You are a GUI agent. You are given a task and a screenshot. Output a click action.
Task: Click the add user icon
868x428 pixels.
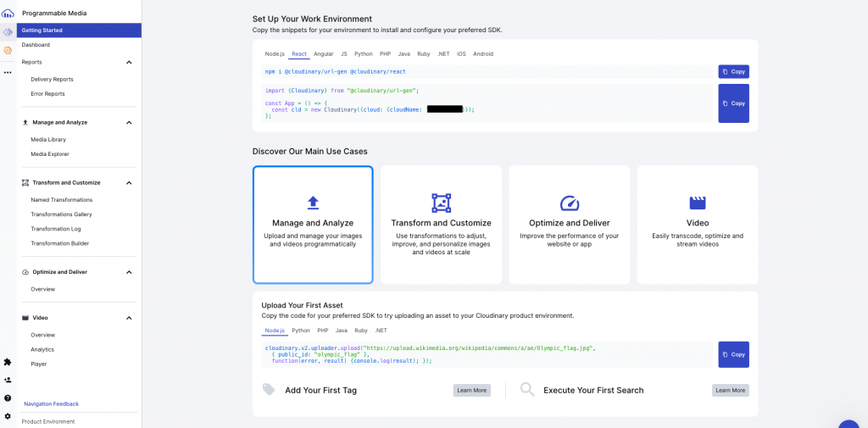coord(8,381)
